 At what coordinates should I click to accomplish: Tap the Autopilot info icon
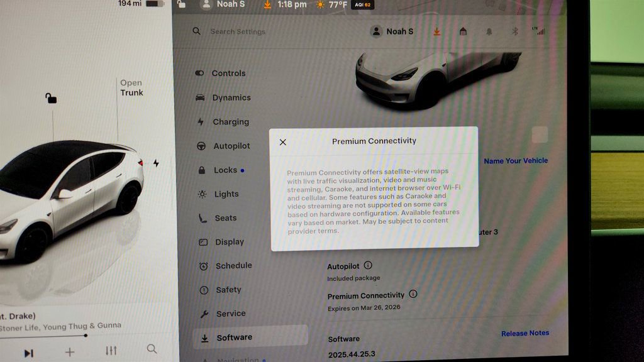369,266
